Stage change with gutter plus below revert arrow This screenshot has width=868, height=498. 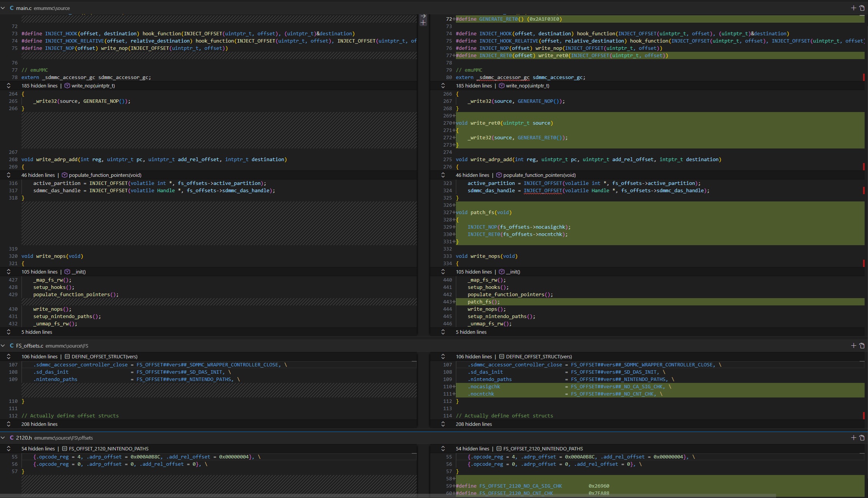click(x=423, y=23)
